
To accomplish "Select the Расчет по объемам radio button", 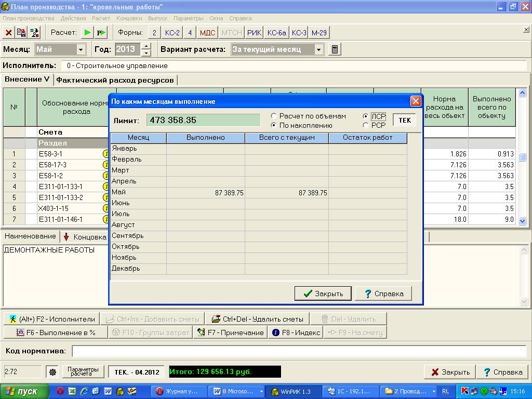I will [x=274, y=116].
